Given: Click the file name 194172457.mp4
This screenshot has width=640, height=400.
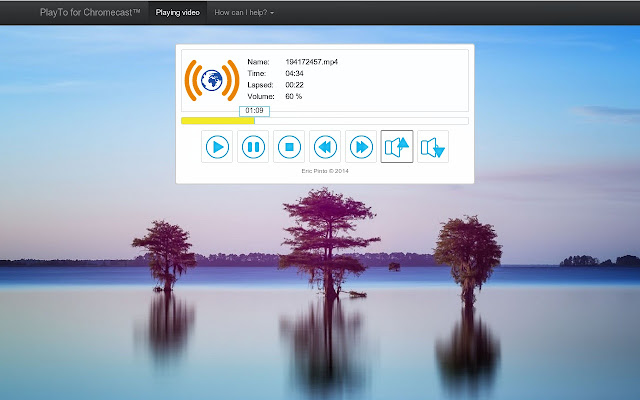Looking at the screenshot, I should (311, 62).
